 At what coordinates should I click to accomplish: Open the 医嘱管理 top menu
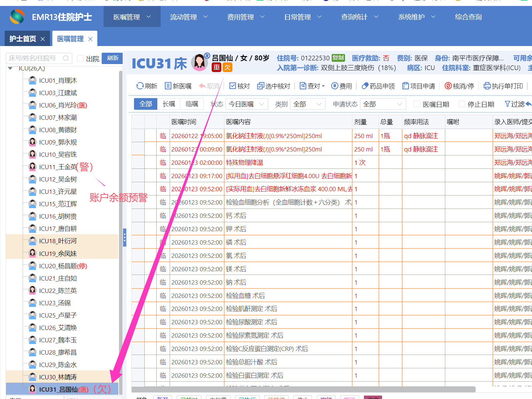[132, 17]
